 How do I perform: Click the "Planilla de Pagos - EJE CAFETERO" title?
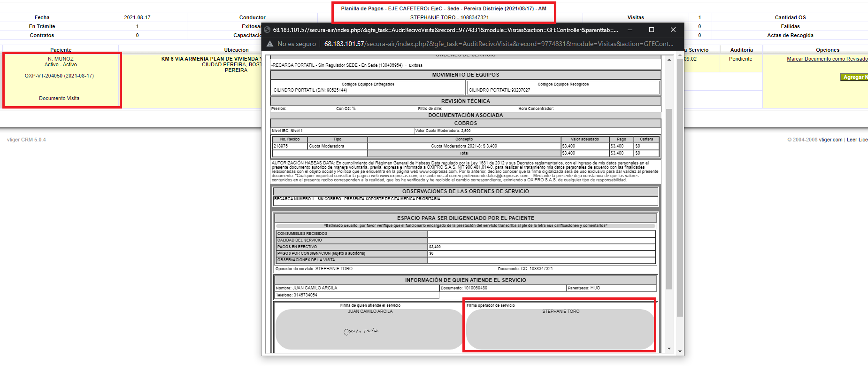click(x=444, y=8)
